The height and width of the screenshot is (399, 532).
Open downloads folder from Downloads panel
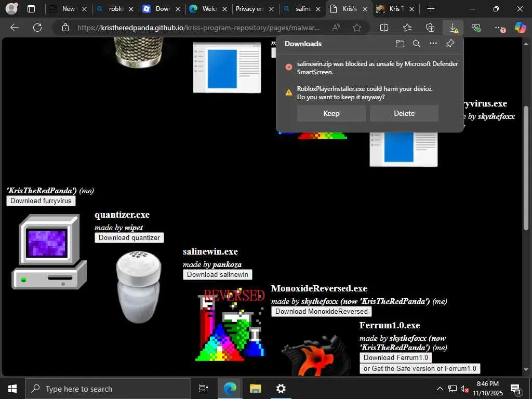coord(400,44)
